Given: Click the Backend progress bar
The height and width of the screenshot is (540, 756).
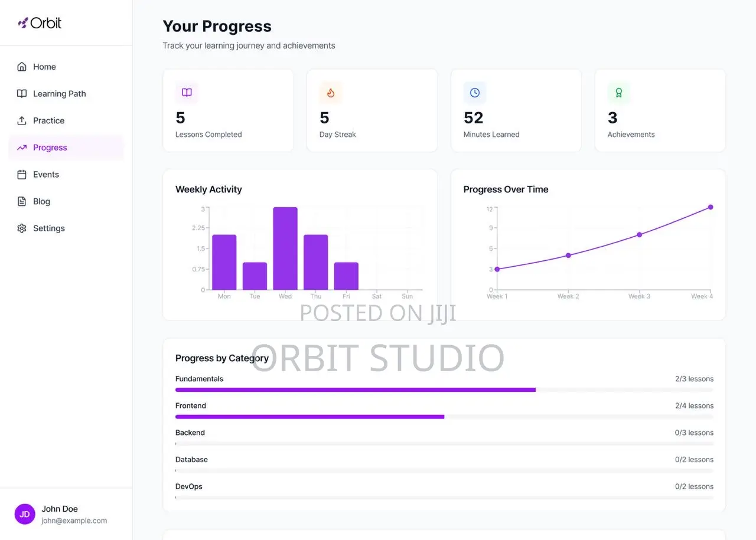Looking at the screenshot, I should tap(444, 444).
